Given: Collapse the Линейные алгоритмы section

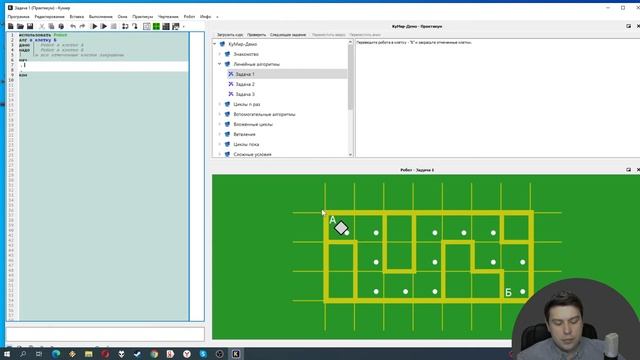Looking at the screenshot, I should (220, 64).
